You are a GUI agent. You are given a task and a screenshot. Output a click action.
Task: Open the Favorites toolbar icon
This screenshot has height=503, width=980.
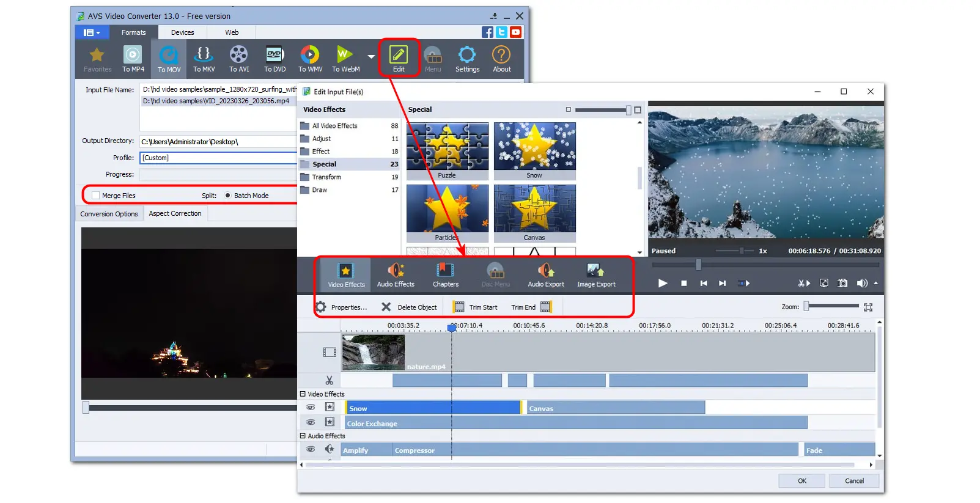coord(97,59)
